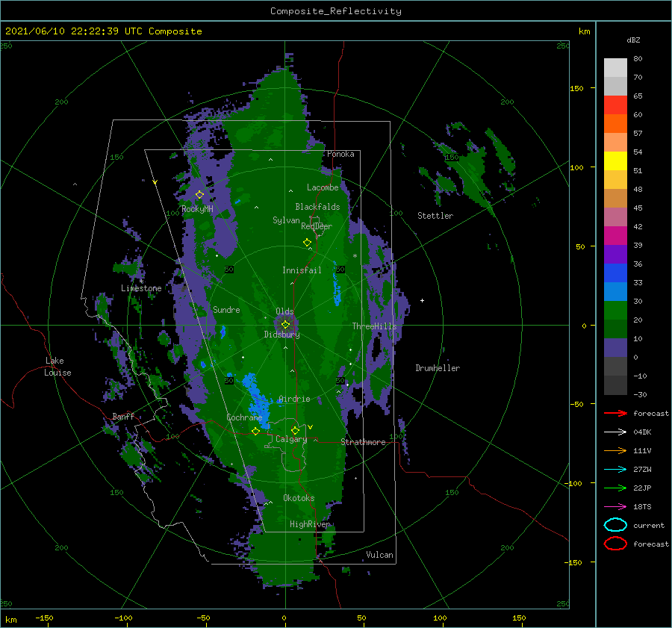
Task: Select the Banff label
Action: point(123,416)
